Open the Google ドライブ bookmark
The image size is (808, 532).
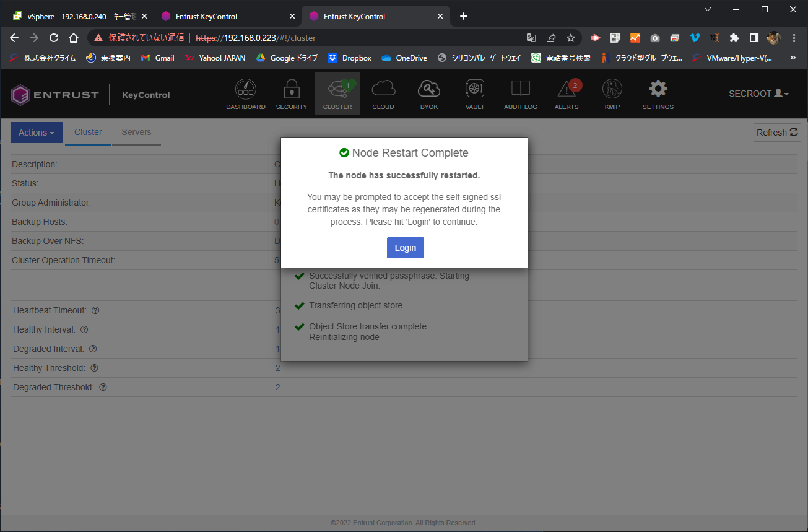(x=287, y=58)
